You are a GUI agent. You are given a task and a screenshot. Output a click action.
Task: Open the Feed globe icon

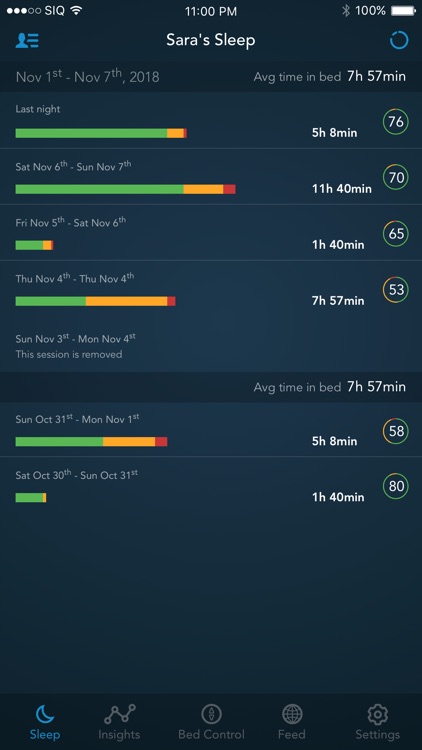click(292, 715)
